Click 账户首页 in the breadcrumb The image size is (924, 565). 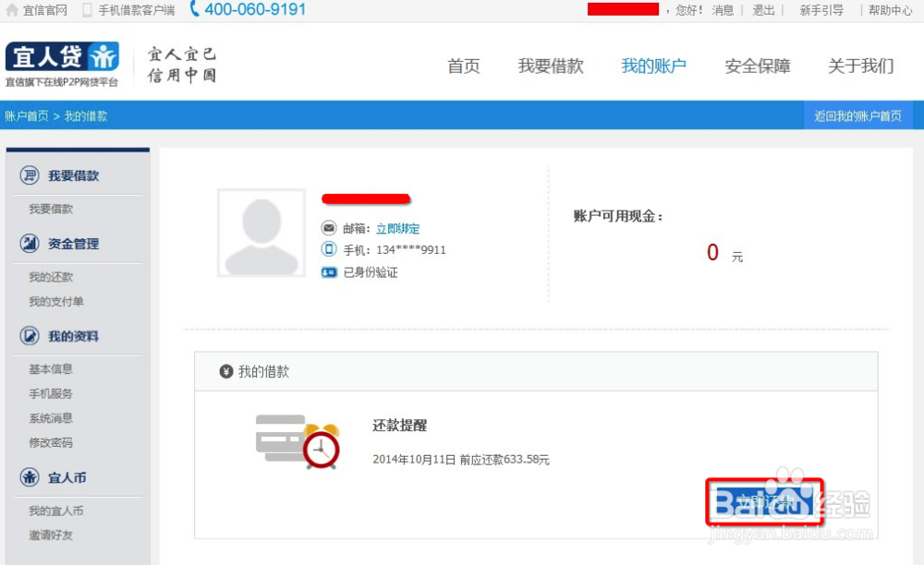coord(27,116)
